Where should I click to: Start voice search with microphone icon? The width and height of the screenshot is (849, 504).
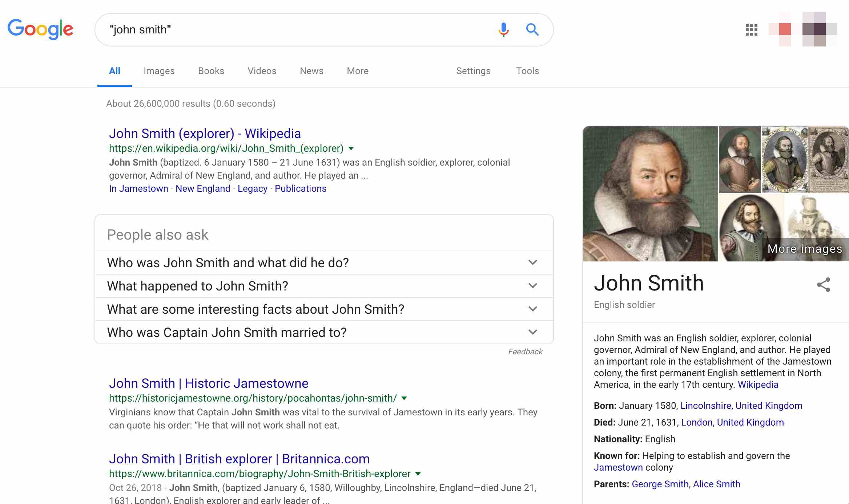(x=504, y=29)
